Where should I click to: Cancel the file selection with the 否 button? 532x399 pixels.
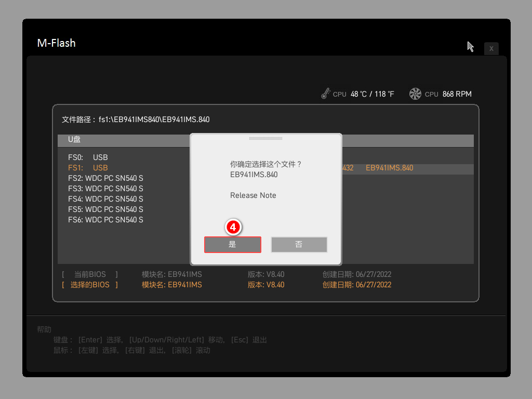[299, 244]
